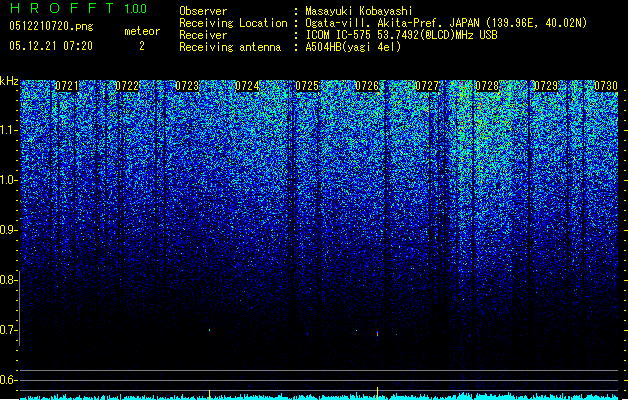Click the 'Observer' field label
Viewport: 629px width, 400px height.
pyautogui.click(x=203, y=11)
